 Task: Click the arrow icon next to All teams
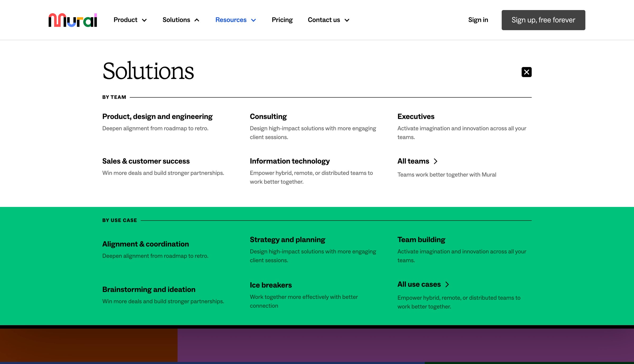[436, 161]
